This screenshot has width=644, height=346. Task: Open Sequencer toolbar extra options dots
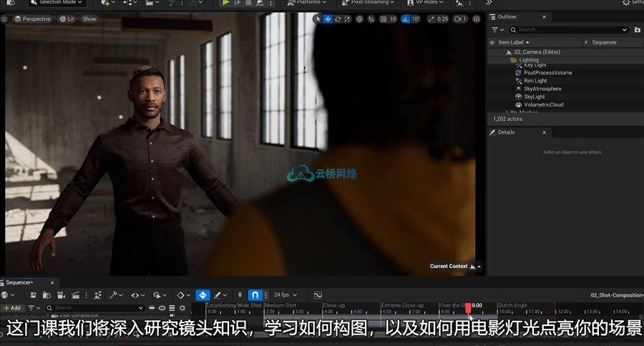coord(87,295)
